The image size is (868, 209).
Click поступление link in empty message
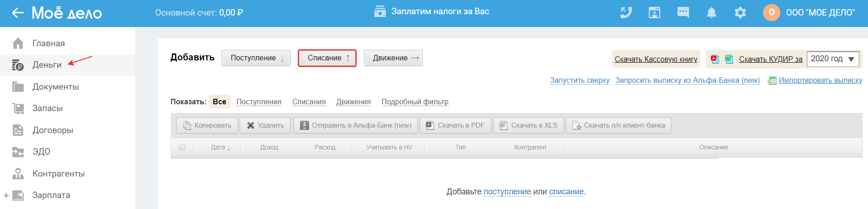pos(507,192)
